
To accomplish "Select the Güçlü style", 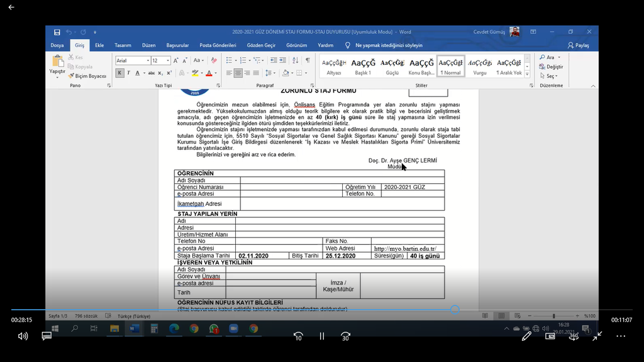I will (x=392, y=66).
